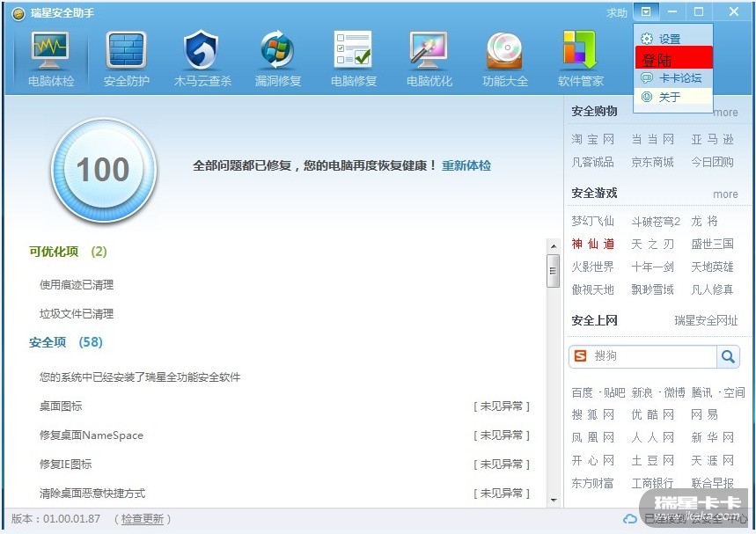The height and width of the screenshot is (534, 756).
Task: Open the 斗破苍穹2 game link
Action: point(656,221)
